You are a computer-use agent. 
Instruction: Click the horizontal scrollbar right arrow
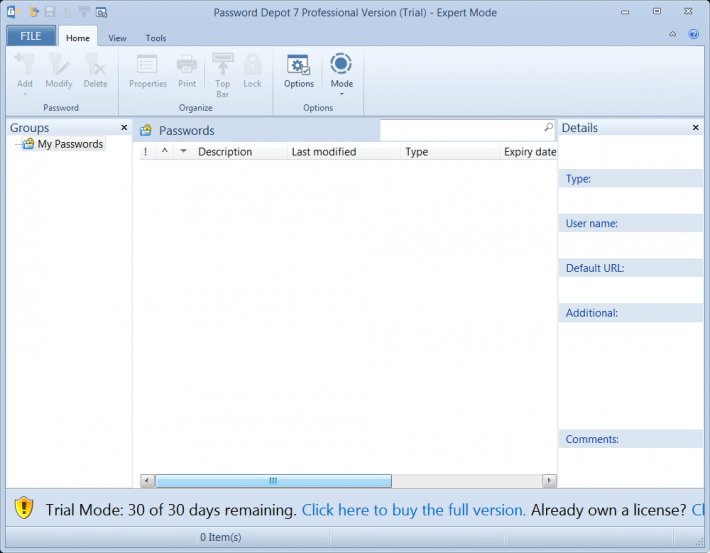549,481
